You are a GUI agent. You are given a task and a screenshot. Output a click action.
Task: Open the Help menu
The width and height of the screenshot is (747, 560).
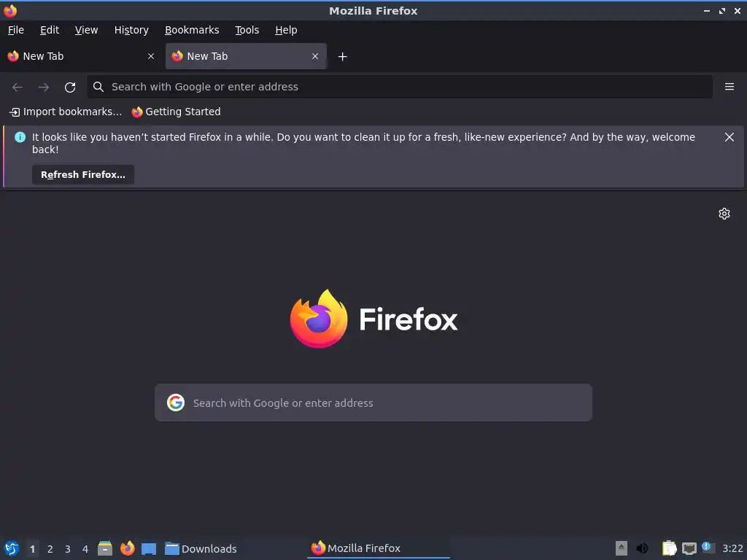coord(286,30)
